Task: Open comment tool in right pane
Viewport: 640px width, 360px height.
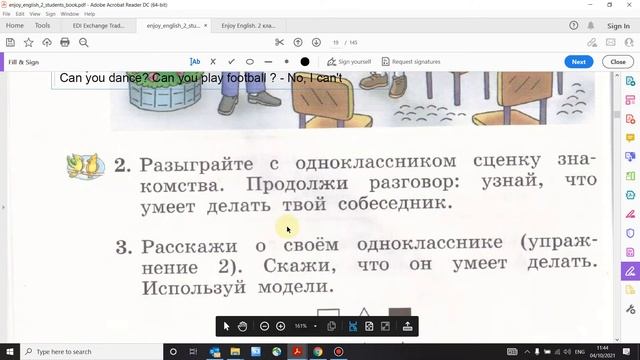Action: [x=630, y=138]
